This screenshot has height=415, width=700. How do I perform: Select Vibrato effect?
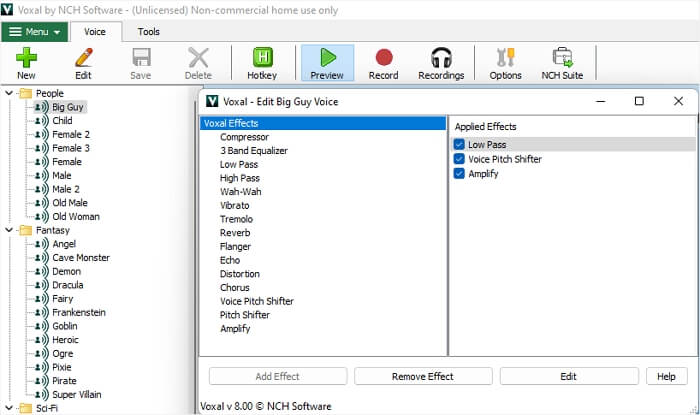[235, 205]
